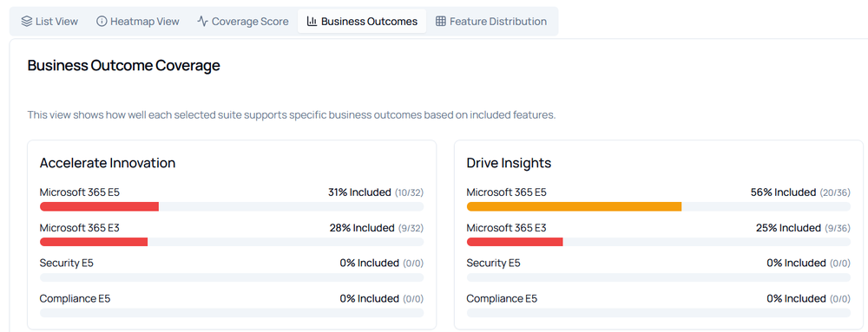The width and height of the screenshot is (868, 332).
Task: Click the Accelerate Innovation Microsoft 365 E5 progress bar
Action: tap(232, 206)
